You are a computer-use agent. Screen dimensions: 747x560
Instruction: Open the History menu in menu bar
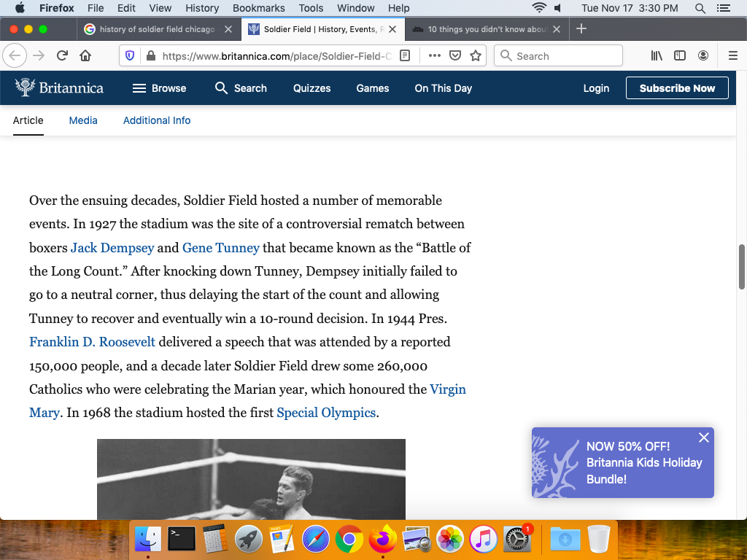coord(202,8)
